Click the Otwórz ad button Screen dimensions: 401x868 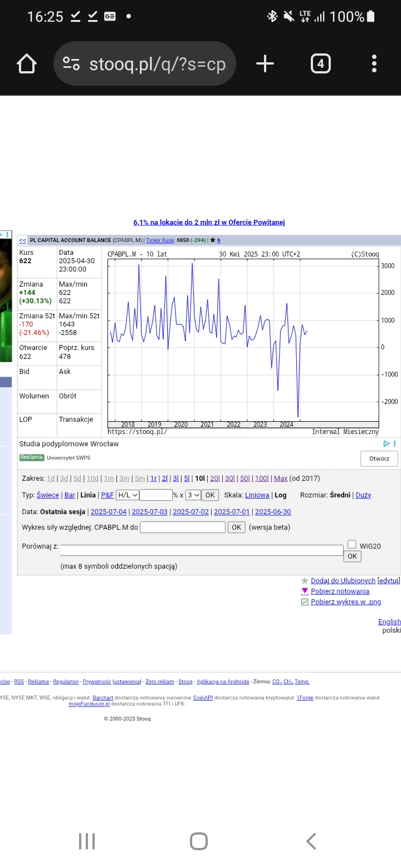click(x=379, y=458)
